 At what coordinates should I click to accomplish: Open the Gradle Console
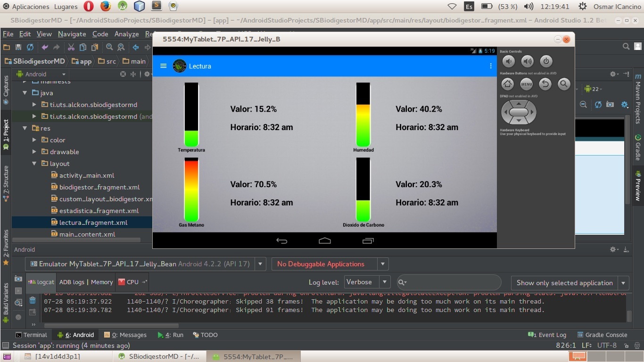(x=602, y=335)
